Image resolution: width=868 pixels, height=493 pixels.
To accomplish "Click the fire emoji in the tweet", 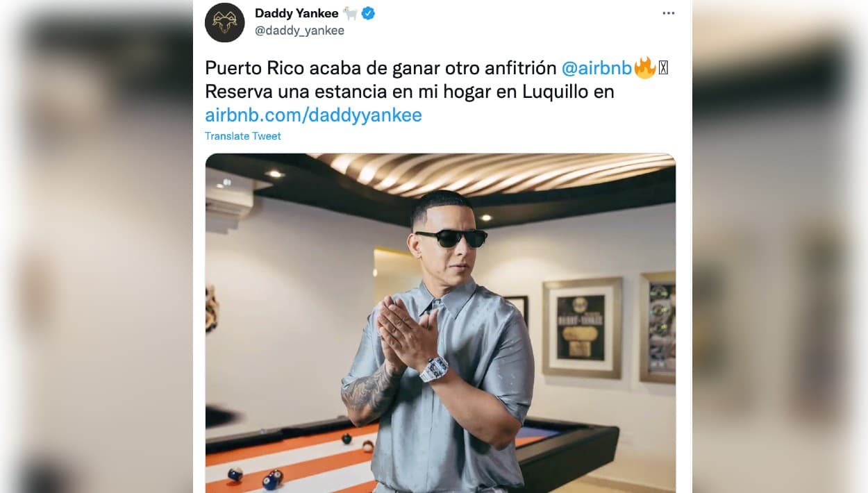I will (645, 68).
